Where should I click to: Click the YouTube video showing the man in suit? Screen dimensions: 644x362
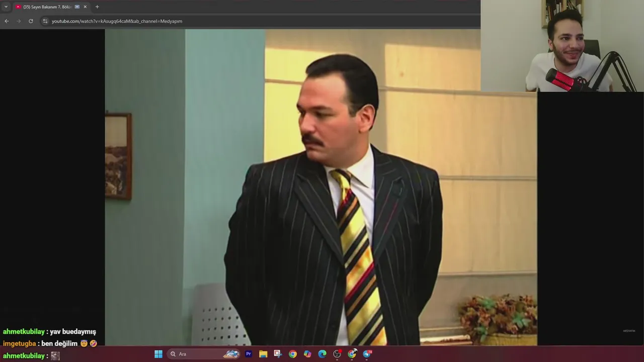coord(321,187)
